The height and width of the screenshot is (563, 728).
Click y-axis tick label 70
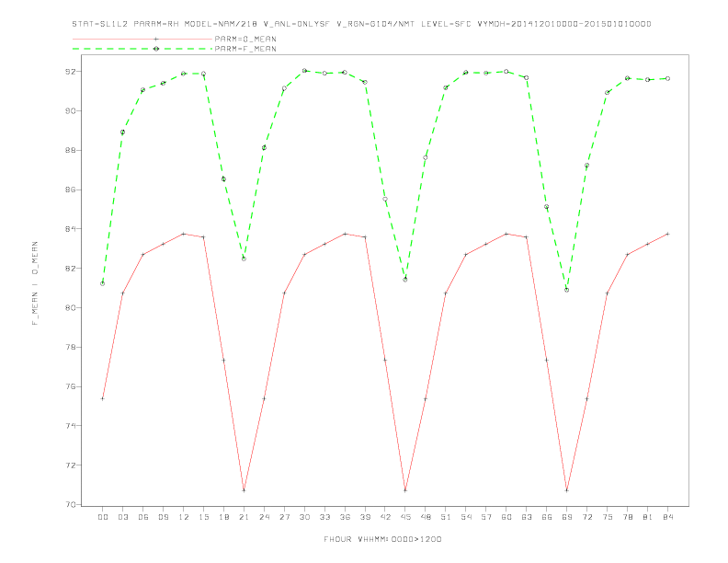(x=70, y=504)
